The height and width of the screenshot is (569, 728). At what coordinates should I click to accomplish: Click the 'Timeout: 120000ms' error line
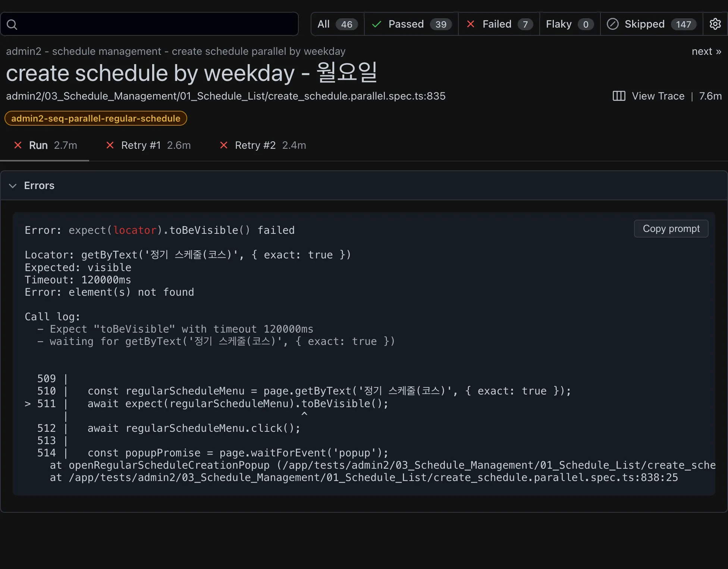78,280
